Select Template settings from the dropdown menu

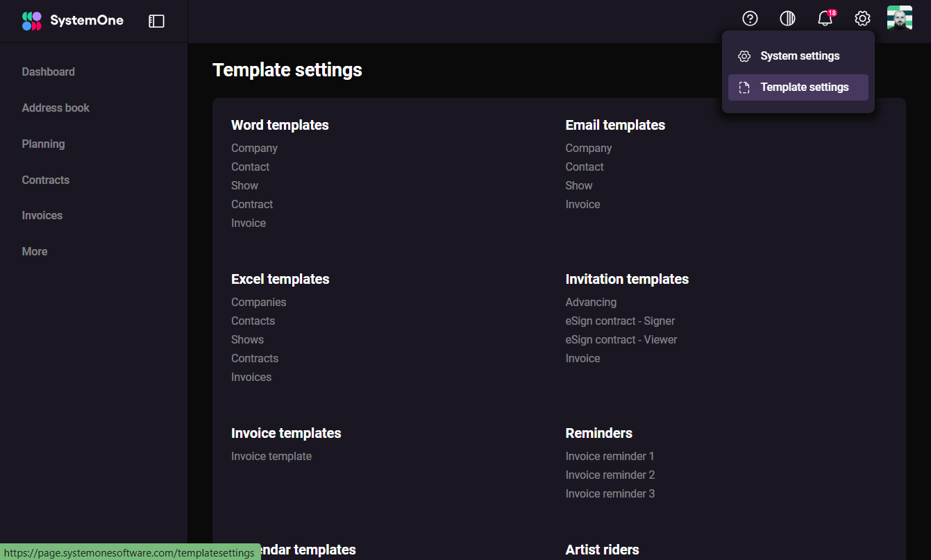click(x=805, y=87)
